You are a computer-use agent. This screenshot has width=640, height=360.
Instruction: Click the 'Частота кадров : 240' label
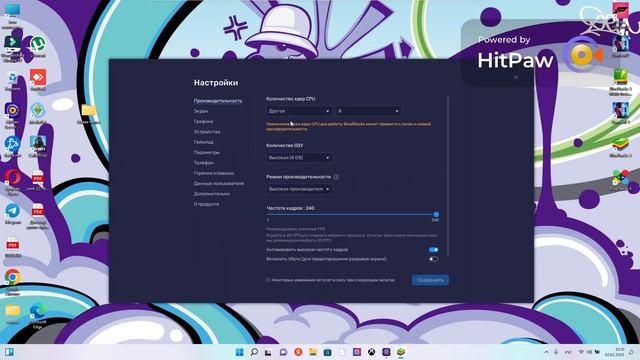(x=291, y=208)
